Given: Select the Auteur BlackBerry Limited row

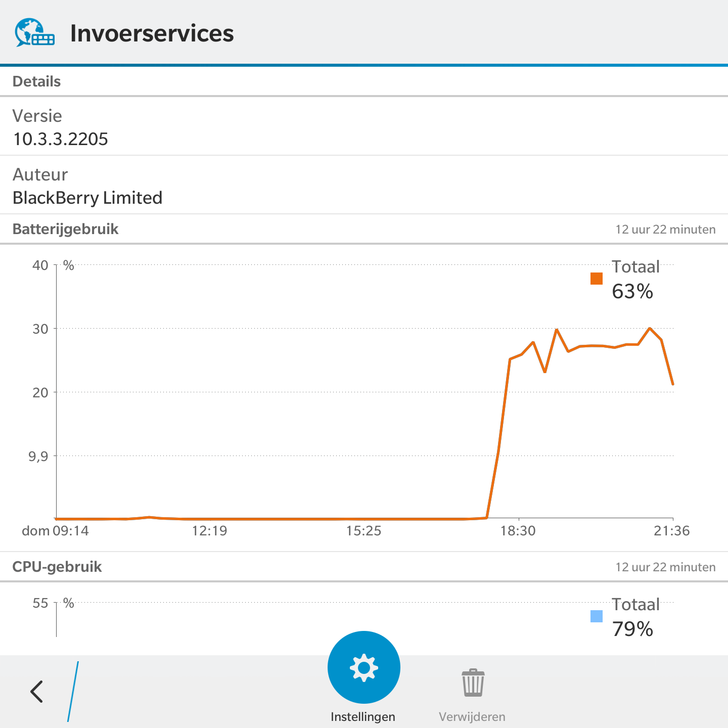Looking at the screenshot, I should pyautogui.click(x=364, y=186).
